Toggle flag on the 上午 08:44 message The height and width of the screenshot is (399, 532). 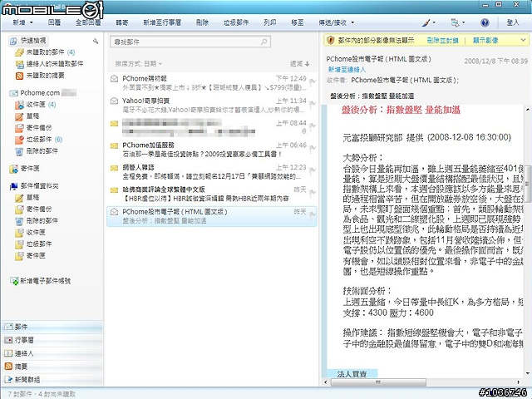point(313,126)
